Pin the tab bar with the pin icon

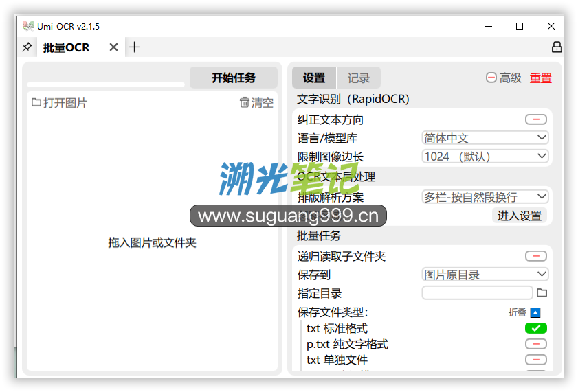pos(27,47)
